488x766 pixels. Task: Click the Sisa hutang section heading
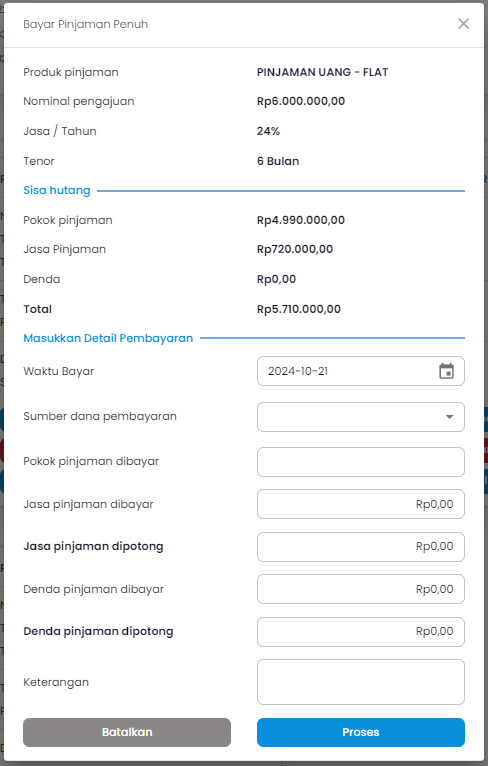(57, 191)
